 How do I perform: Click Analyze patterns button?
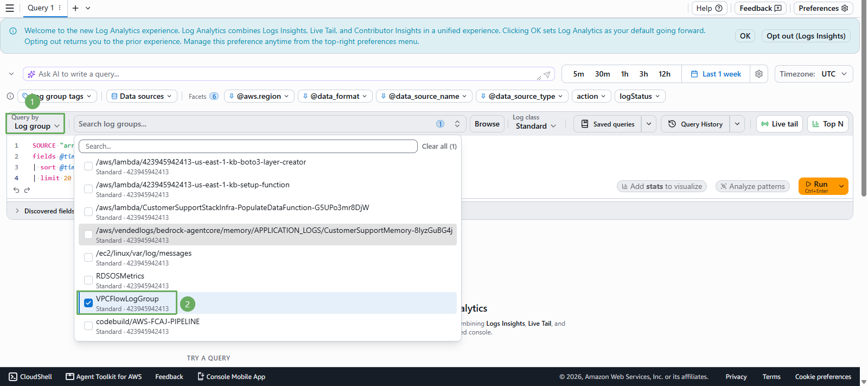coord(752,186)
